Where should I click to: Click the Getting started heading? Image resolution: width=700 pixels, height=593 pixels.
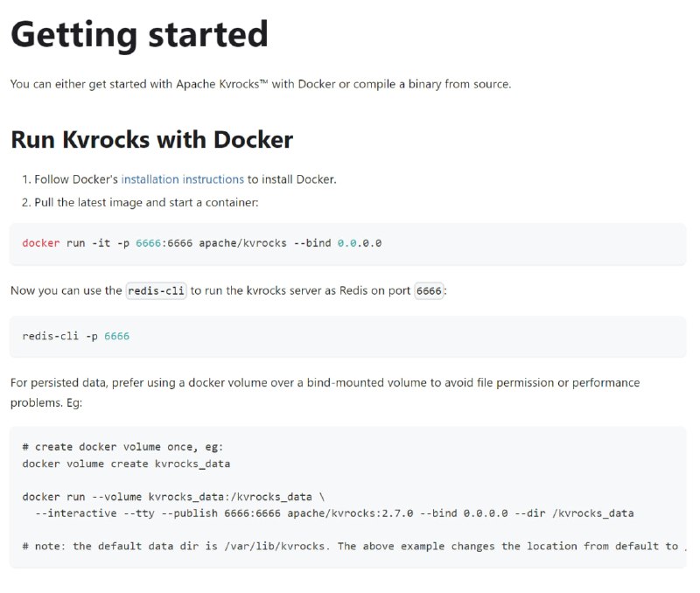139,35
